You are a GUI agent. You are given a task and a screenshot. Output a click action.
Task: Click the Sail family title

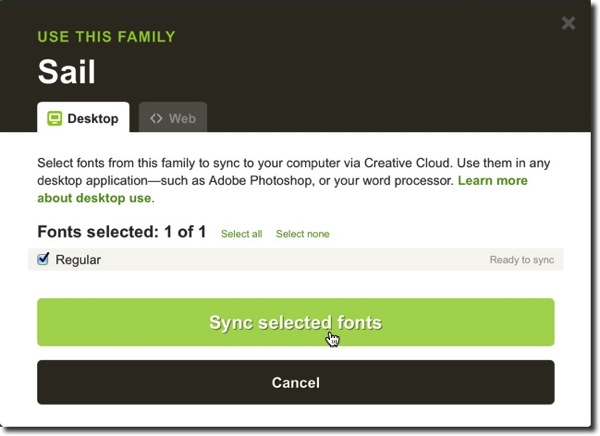(x=67, y=72)
